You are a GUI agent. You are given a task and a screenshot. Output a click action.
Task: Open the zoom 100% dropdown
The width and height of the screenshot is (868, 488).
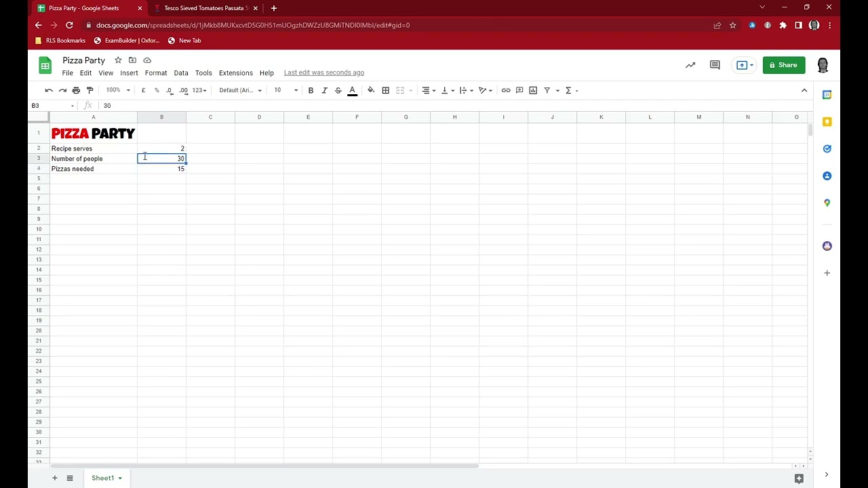pyautogui.click(x=118, y=90)
